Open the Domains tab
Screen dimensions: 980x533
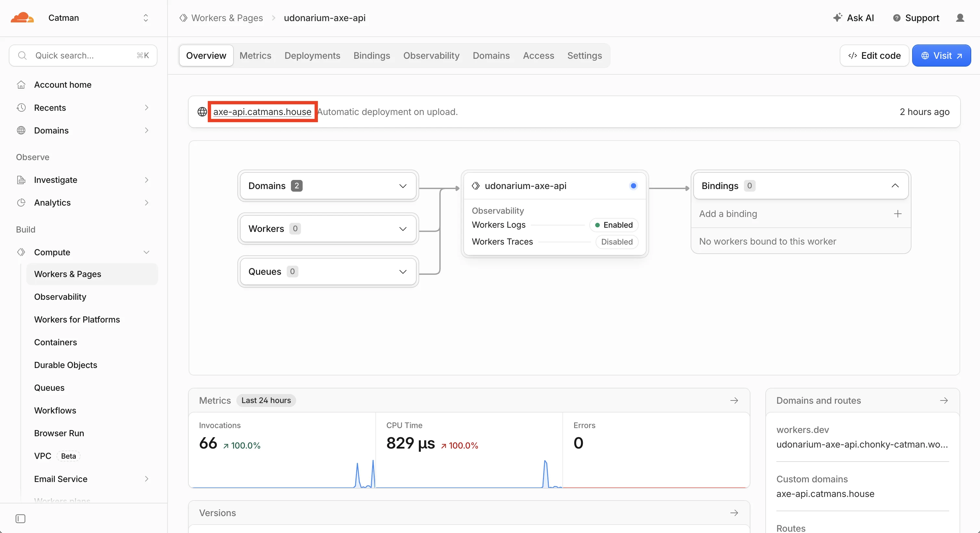491,56
